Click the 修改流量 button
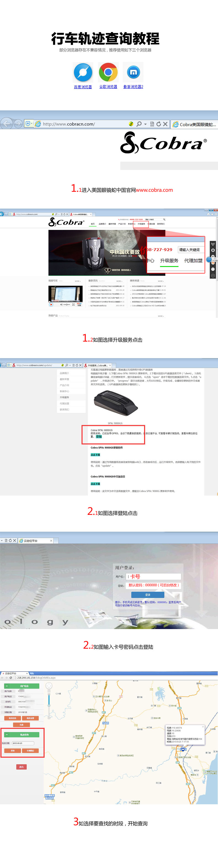Viewport: 218px width, 868px height. coord(31,718)
